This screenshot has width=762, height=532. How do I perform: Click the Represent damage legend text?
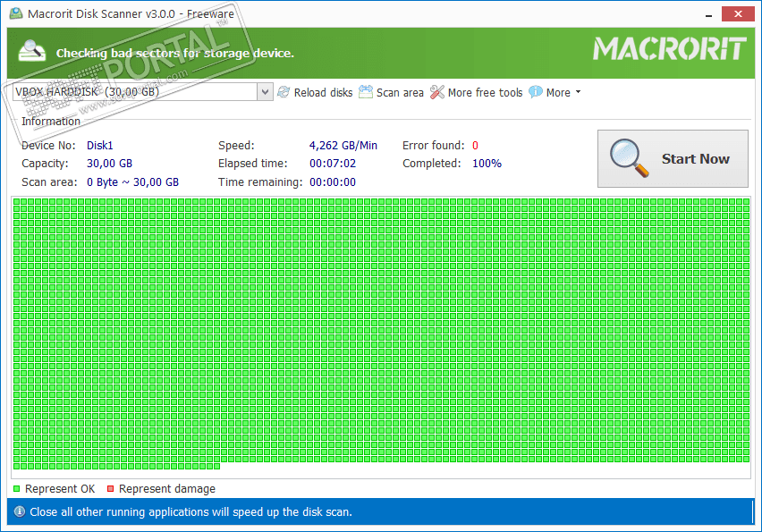click(167, 489)
